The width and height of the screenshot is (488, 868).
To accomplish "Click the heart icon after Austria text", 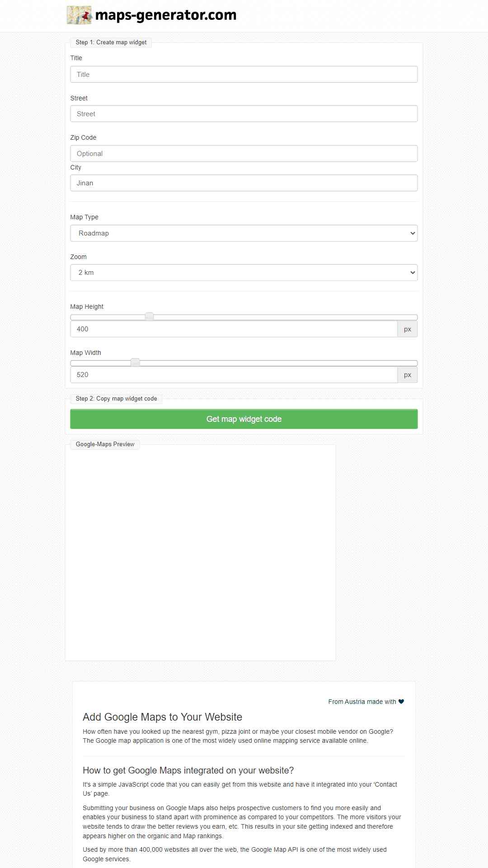I will (401, 702).
